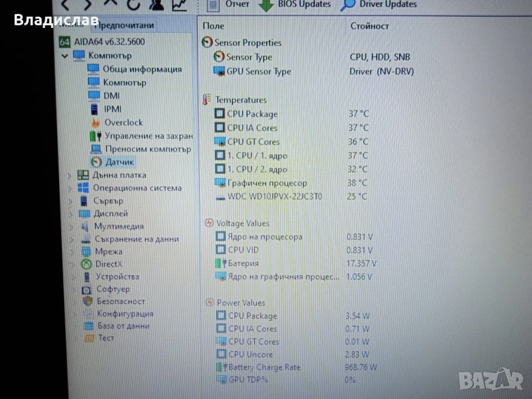Open Driver Updates
This screenshot has height=399, width=532.
coord(379,5)
